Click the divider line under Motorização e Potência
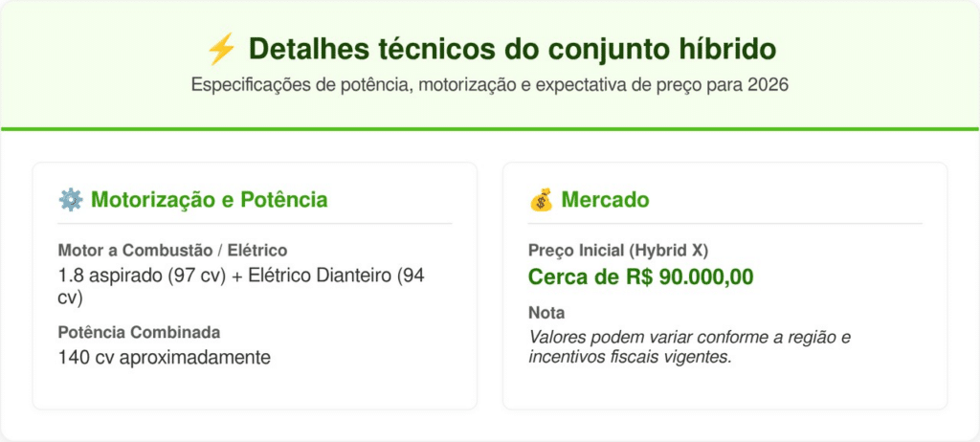Screen dimensions: 980x442 pos(255,224)
